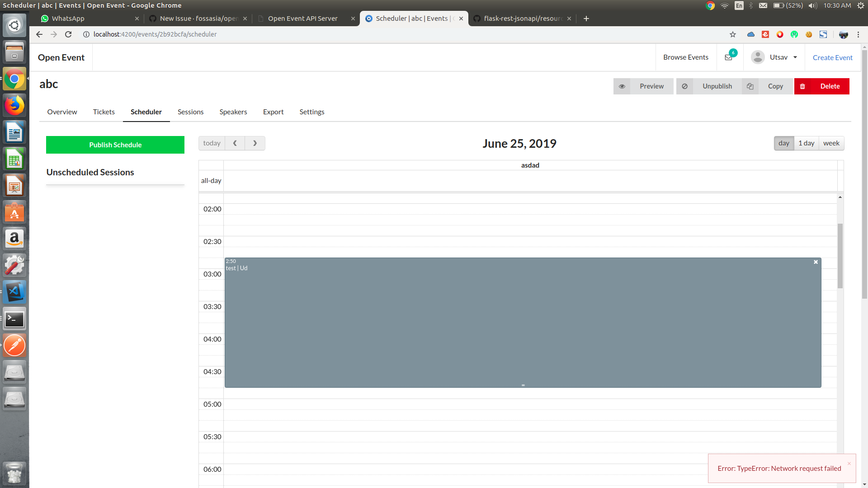Open the Tickets tab
868x488 pixels.
104,112
